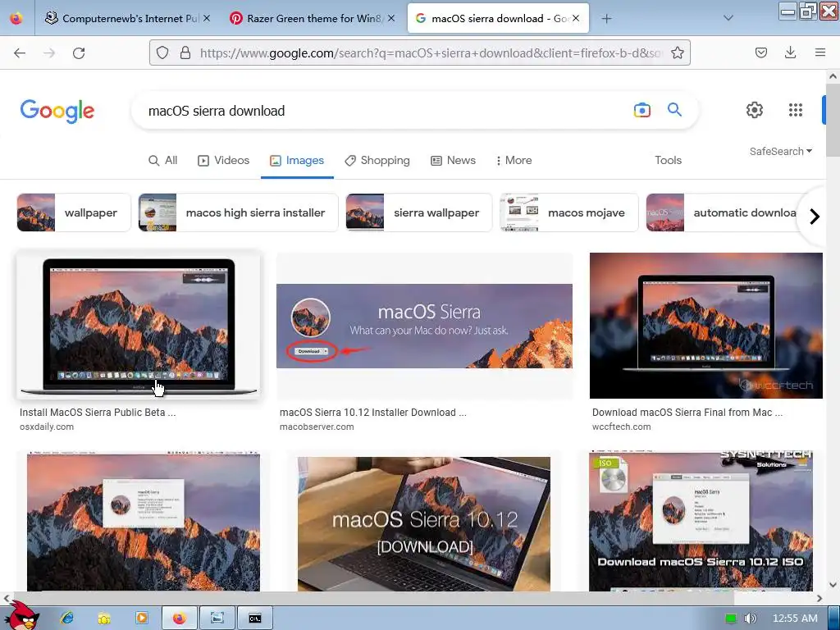Open the Download macOS Sierra 10.12 ISO image
This screenshot has width=840, height=630.
click(701, 521)
